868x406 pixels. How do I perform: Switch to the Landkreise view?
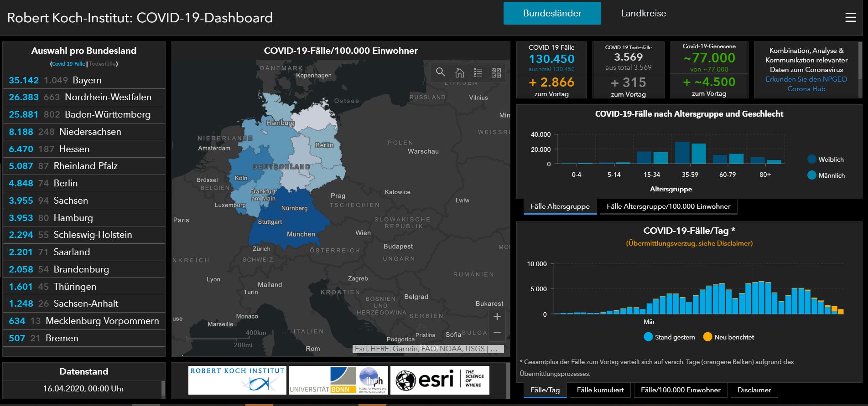pos(643,14)
